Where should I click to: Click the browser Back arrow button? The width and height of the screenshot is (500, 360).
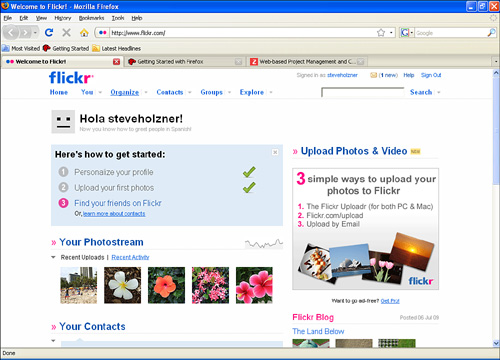pyautogui.click(x=11, y=33)
